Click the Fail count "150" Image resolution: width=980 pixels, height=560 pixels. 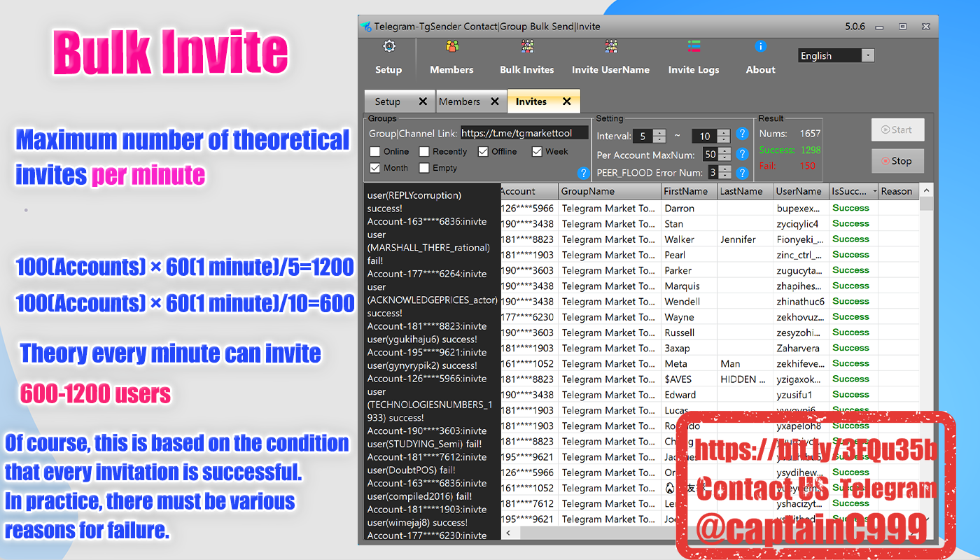[807, 166]
